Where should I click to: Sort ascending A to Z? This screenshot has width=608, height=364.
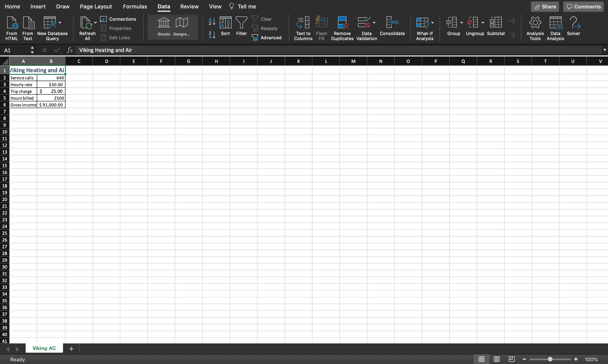point(212,21)
